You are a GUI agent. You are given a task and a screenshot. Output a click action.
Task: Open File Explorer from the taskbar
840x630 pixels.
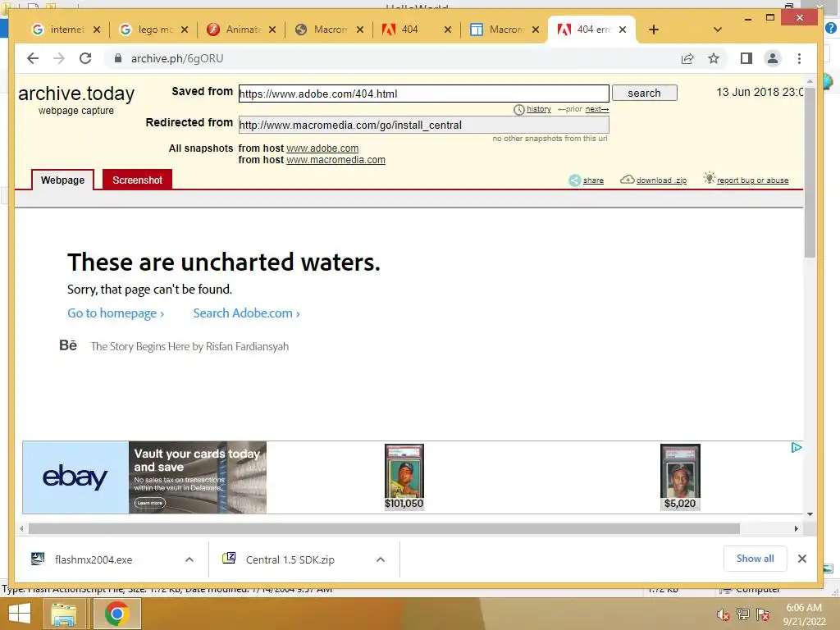(x=64, y=614)
